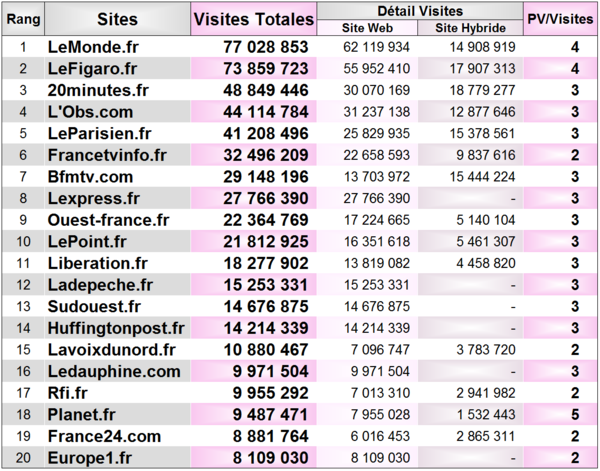
Task: Click Site Hybride value 1 532 443
Action: point(486,415)
